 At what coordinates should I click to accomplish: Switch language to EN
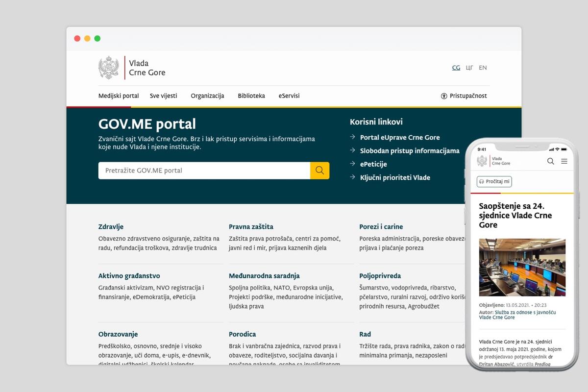[483, 68]
